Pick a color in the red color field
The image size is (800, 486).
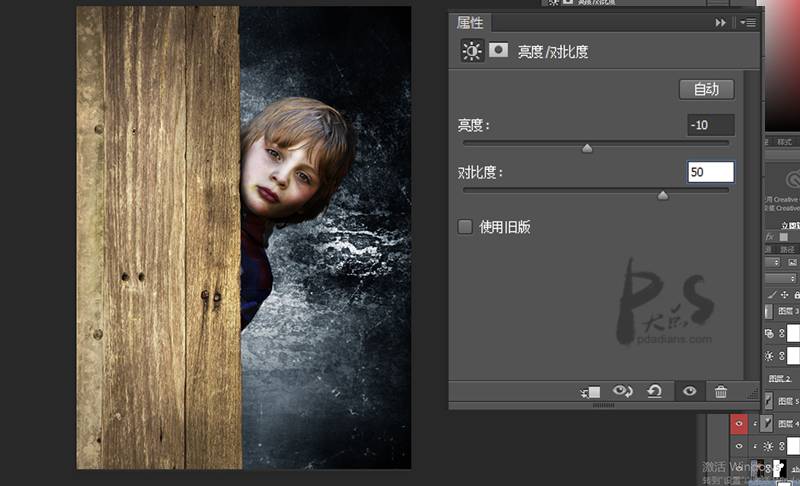click(782, 66)
